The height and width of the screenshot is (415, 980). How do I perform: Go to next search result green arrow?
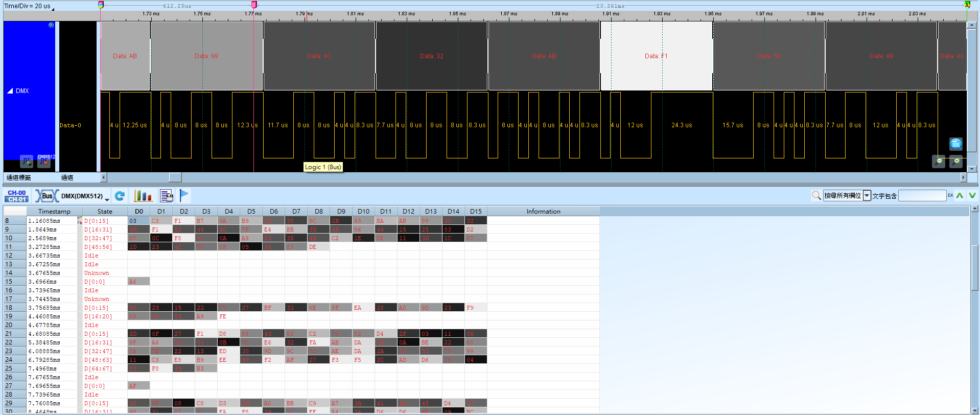972,195
